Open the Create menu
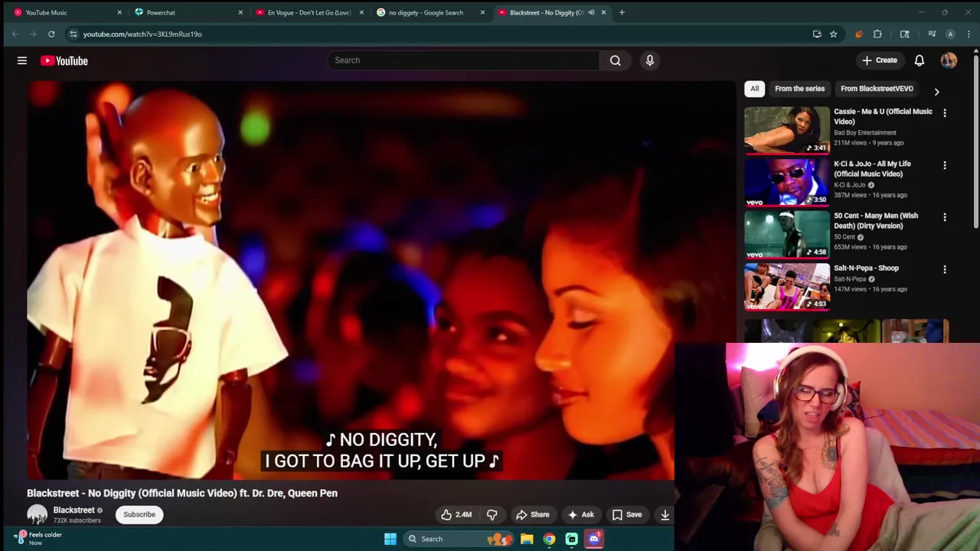 point(879,60)
